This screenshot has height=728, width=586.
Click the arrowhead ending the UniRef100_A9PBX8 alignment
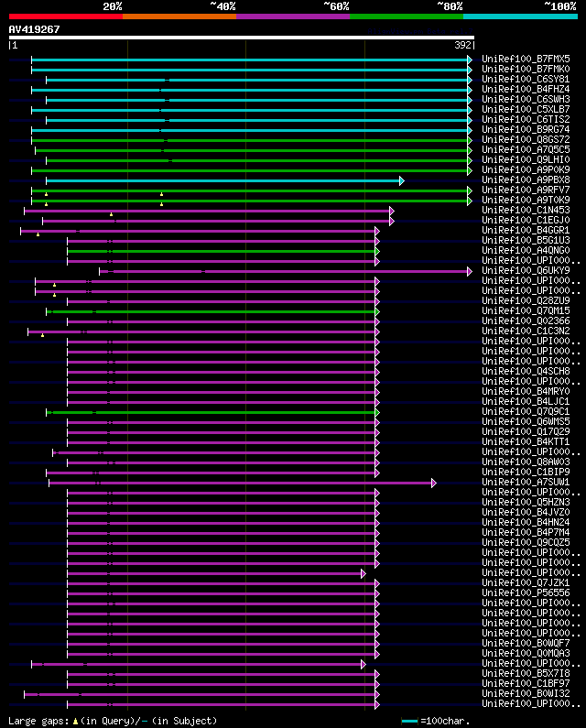click(402, 180)
